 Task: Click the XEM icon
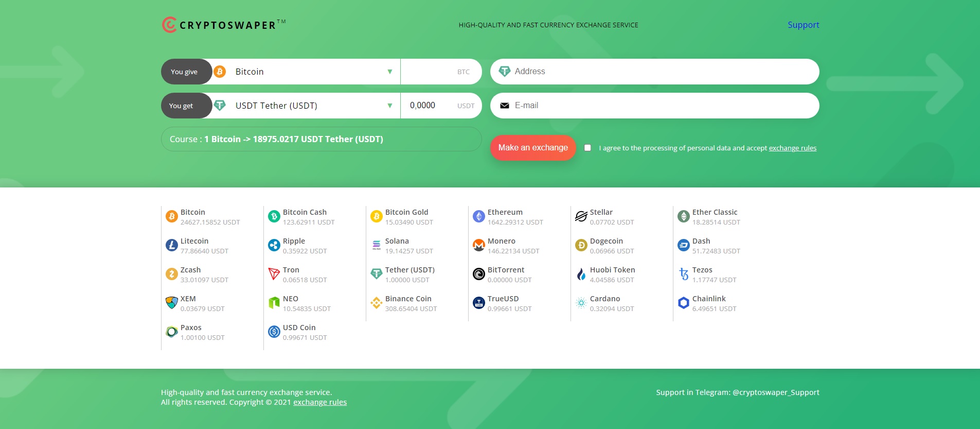[172, 303]
